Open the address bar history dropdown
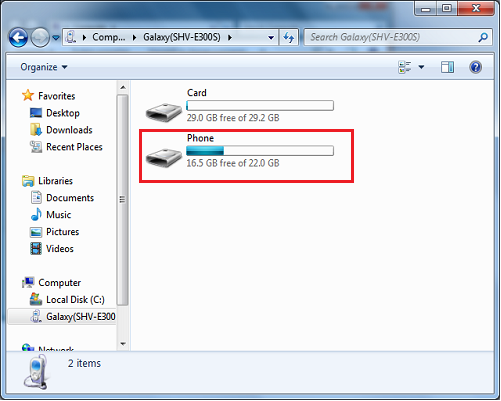Viewport: 501px width, 401px height. pyautogui.click(x=271, y=37)
